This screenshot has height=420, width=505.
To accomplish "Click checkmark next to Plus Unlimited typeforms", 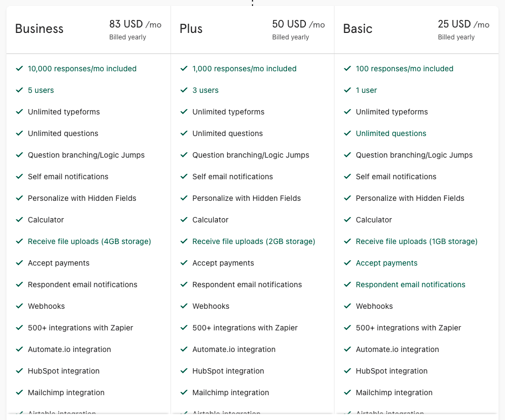I will tap(184, 112).
